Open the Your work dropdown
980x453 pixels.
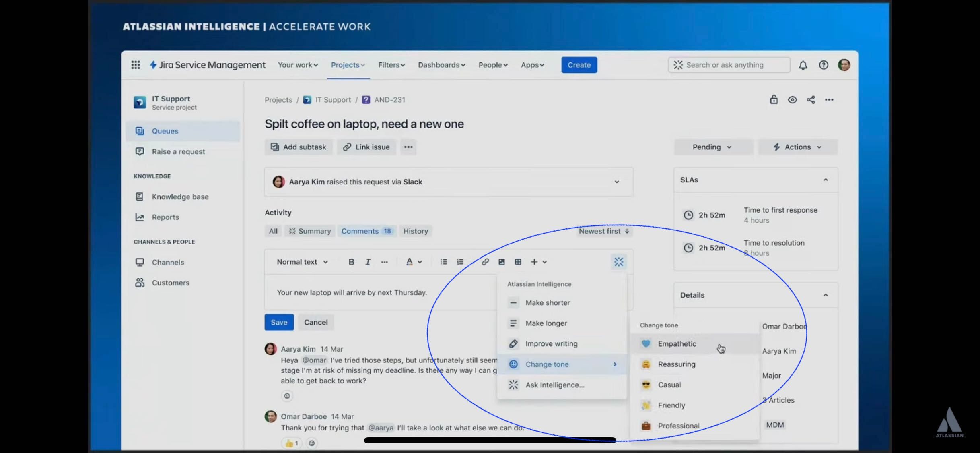pyautogui.click(x=298, y=65)
